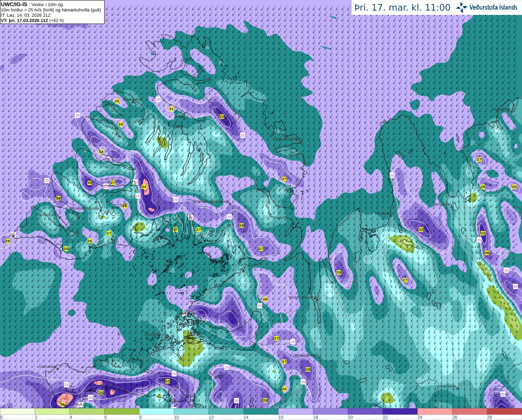Image resolution: width=522 pixels, height=420 pixels.
Task: Click the Bergstaðir station label
Action: click(x=443, y=204)
